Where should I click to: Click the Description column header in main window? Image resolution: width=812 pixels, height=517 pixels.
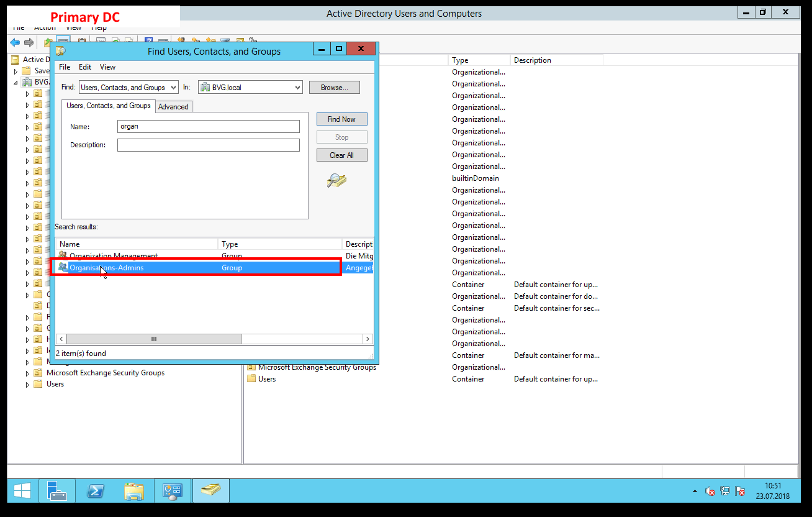(x=557, y=60)
